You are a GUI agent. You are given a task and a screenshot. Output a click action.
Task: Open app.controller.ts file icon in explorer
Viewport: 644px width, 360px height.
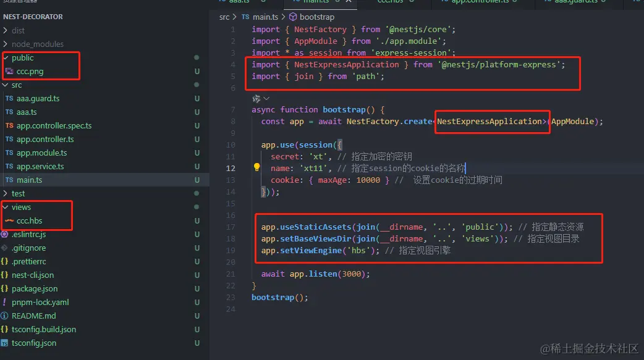[9, 139]
